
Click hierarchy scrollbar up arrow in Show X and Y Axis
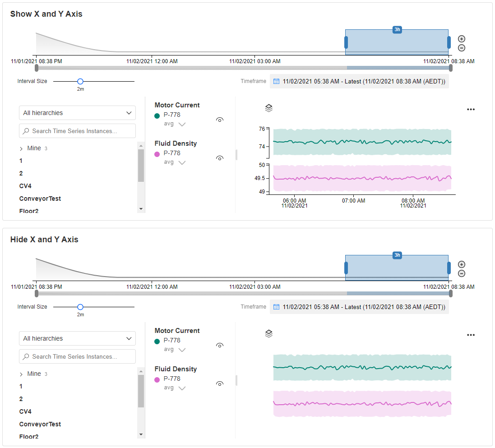pyautogui.click(x=141, y=146)
